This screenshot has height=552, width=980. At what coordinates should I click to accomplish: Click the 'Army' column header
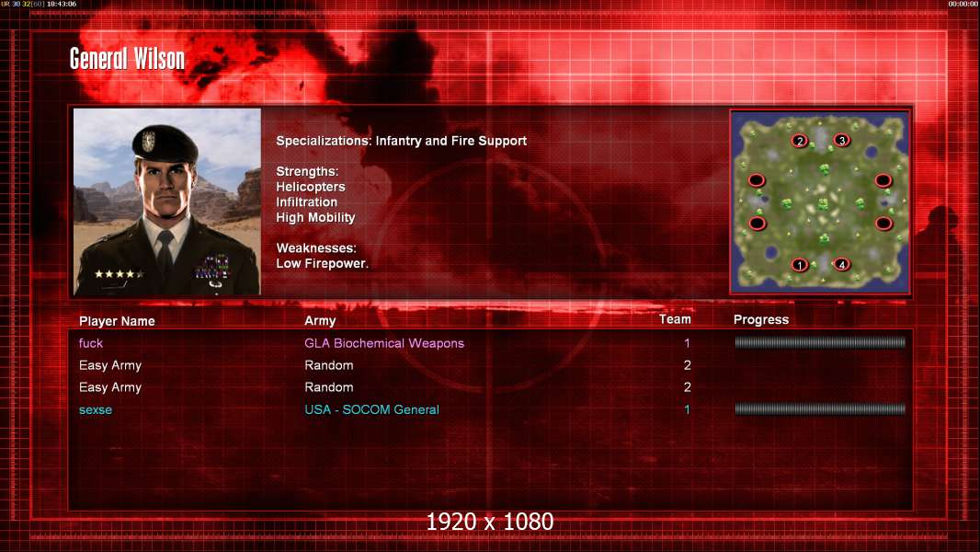click(x=320, y=321)
